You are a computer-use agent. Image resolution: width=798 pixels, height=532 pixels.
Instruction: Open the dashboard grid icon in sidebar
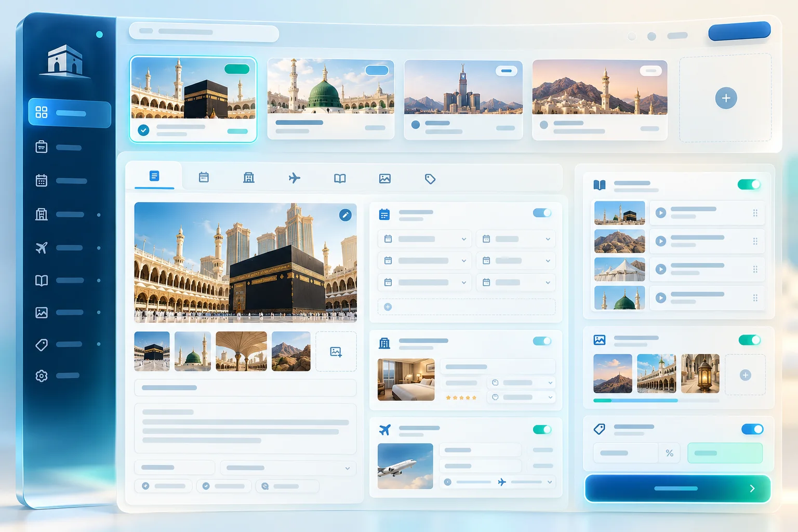[42, 112]
